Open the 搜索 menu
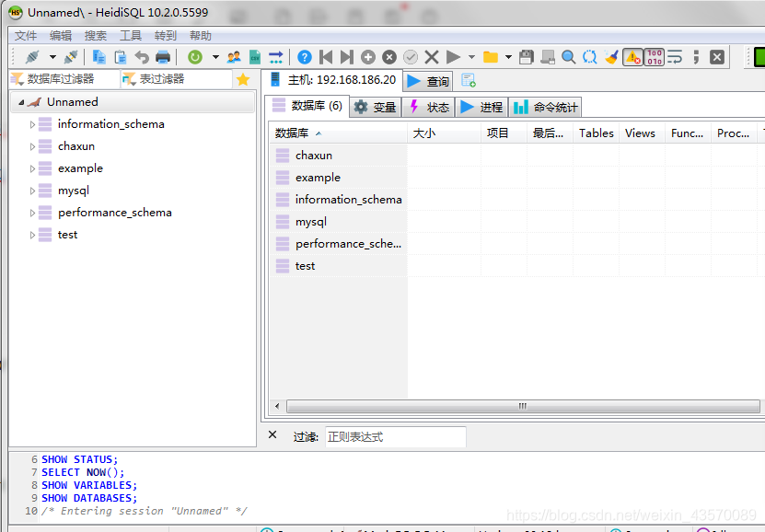 pos(96,36)
